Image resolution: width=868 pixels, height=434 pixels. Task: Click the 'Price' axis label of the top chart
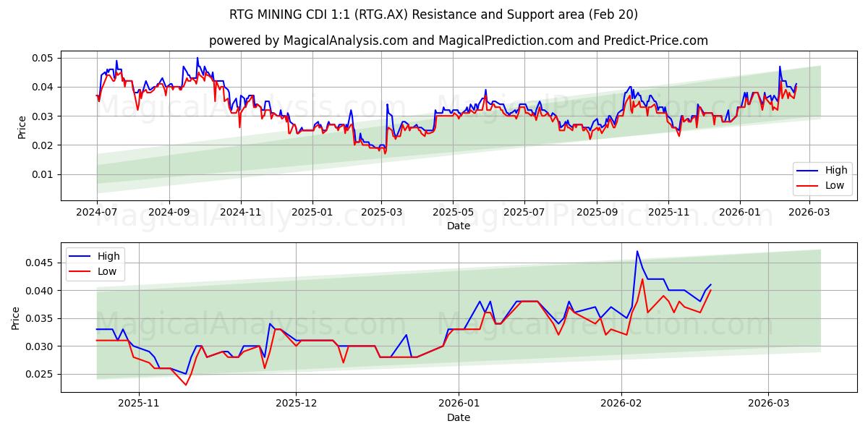point(22,127)
